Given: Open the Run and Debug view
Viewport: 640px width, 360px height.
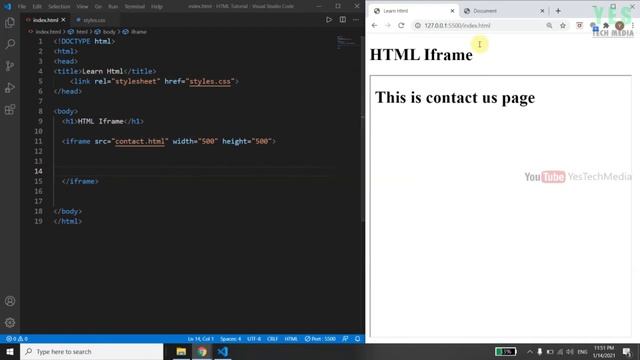Looking at the screenshot, I should point(10,87).
